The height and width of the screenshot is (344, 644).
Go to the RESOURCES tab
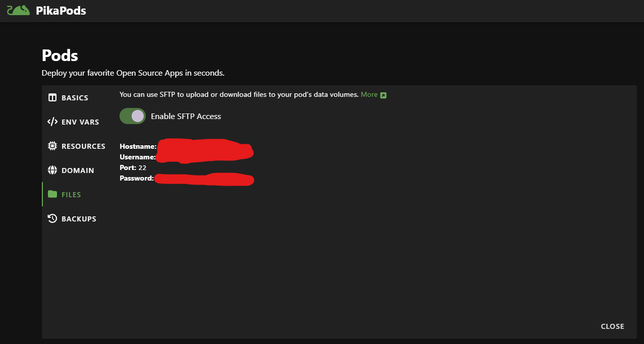(x=83, y=146)
